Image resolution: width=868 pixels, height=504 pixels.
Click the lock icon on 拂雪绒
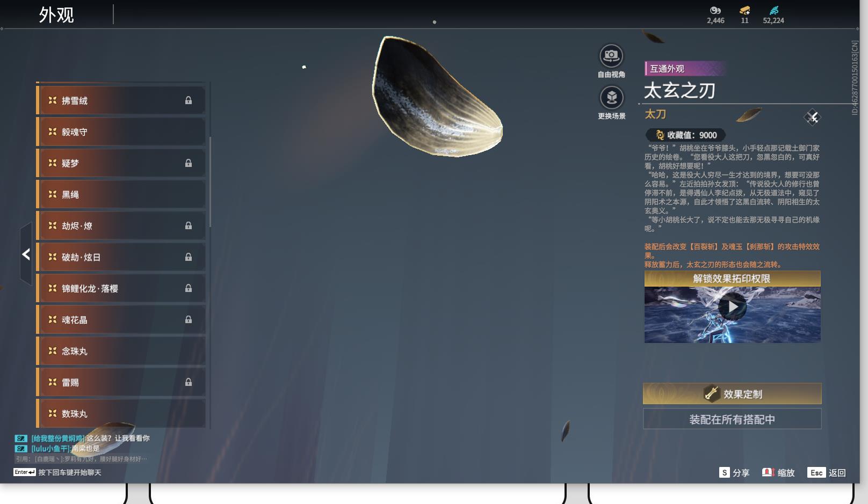[x=189, y=100]
